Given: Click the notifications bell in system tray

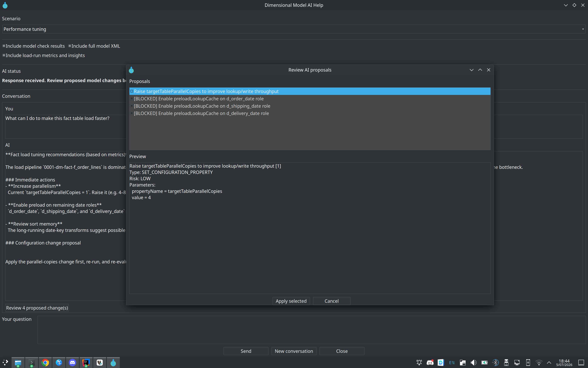Looking at the screenshot, I should [x=419, y=363].
